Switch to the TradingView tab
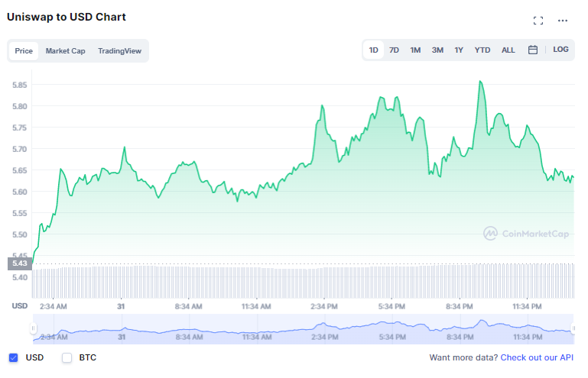The width and height of the screenshot is (588, 378). point(119,51)
